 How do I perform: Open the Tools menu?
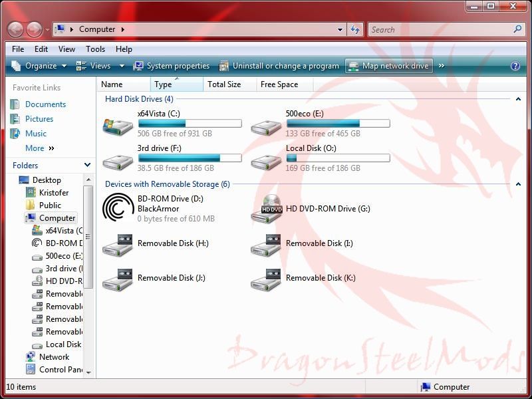coord(95,49)
